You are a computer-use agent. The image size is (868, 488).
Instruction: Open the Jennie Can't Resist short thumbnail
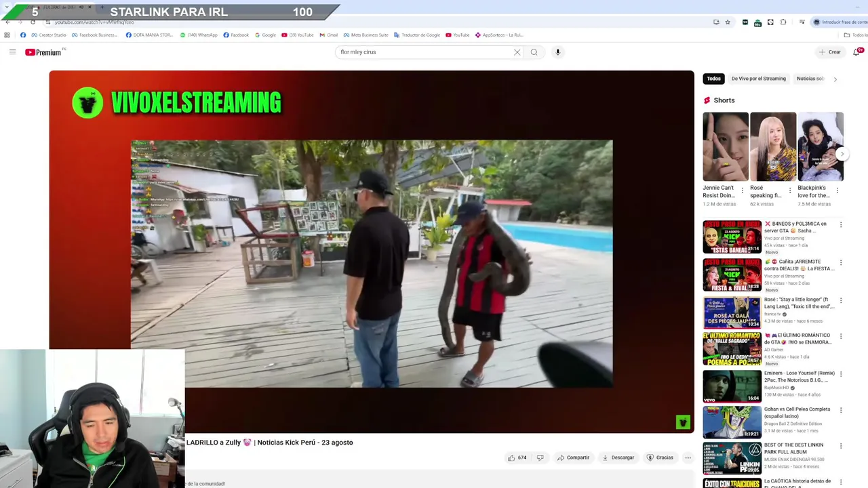pyautogui.click(x=726, y=146)
